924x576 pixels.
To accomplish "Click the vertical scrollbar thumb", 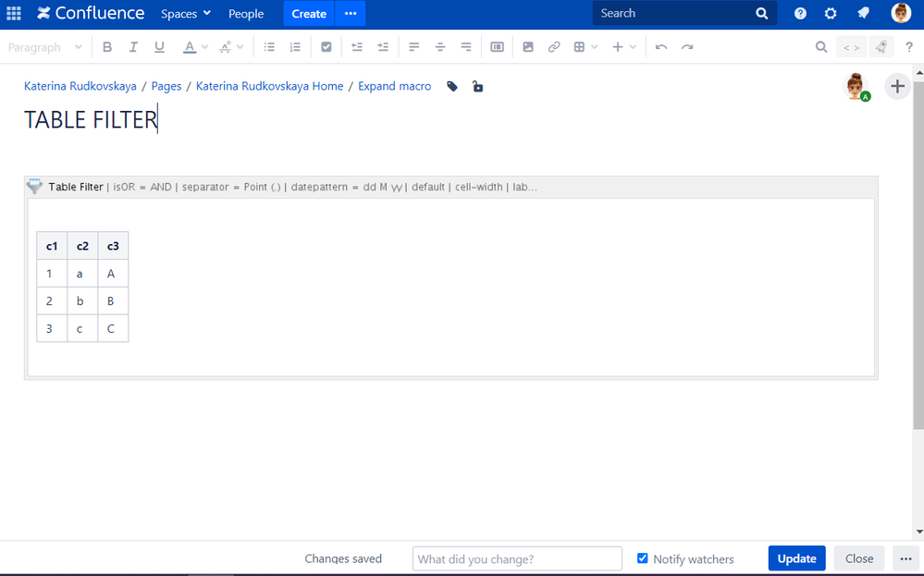I will pyautogui.click(x=918, y=253).
